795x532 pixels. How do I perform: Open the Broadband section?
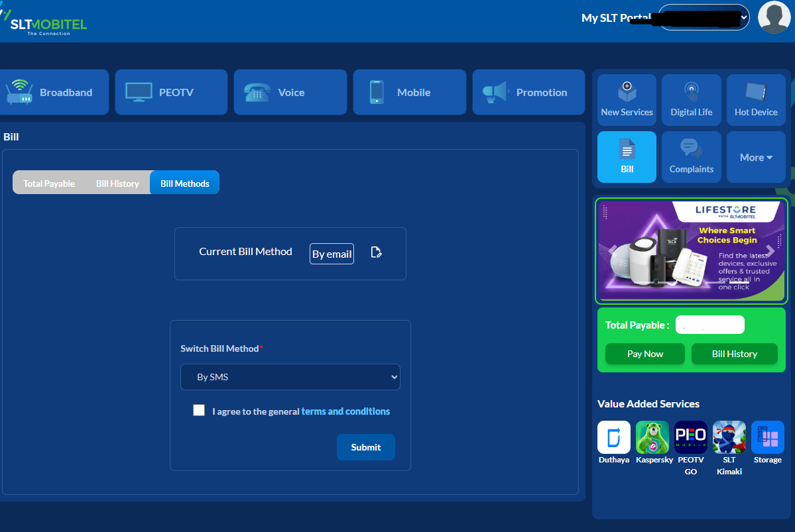(x=53, y=92)
